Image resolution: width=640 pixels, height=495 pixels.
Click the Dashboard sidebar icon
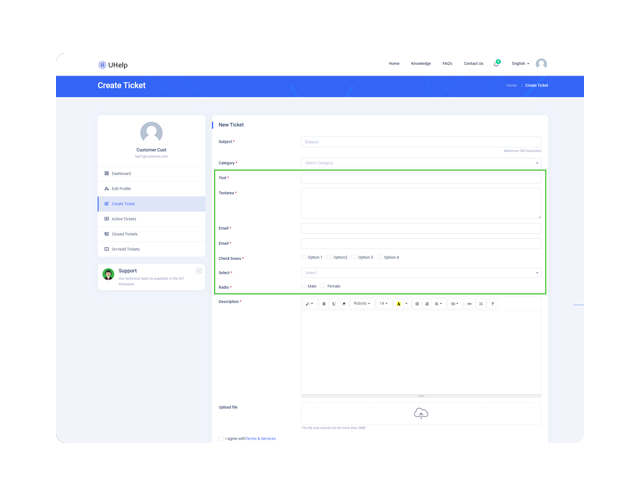coord(107,173)
